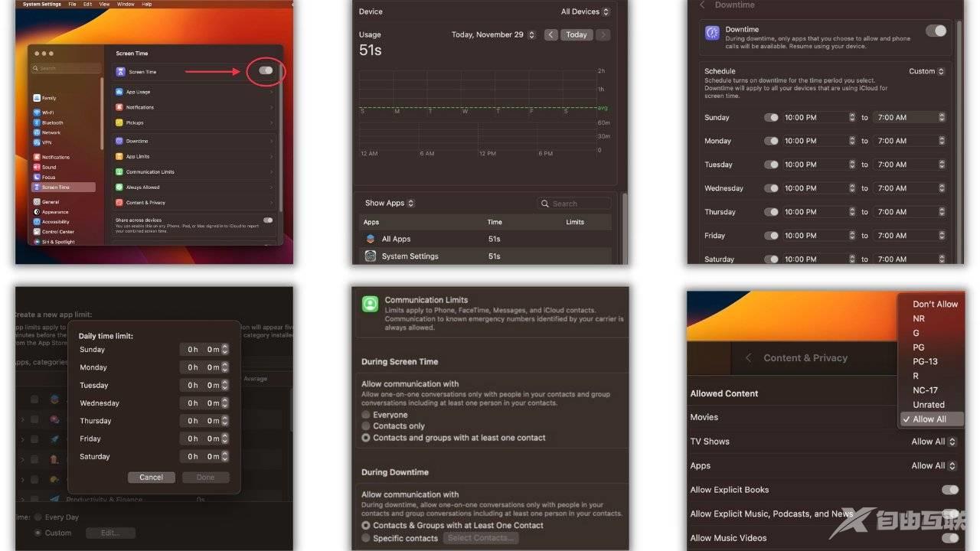This screenshot has width=980, height=551.
Task: Click Pickups icon in Screen Time list
Action: [x=119, y=122]
